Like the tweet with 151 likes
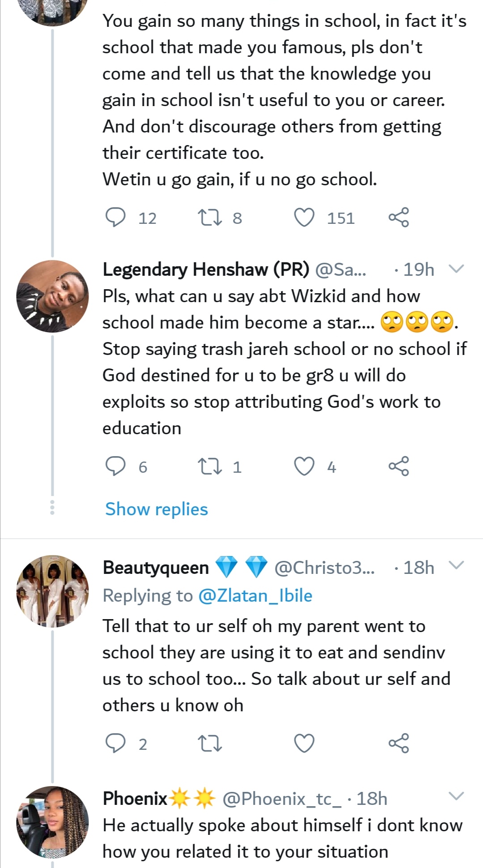 pos(304,218)
